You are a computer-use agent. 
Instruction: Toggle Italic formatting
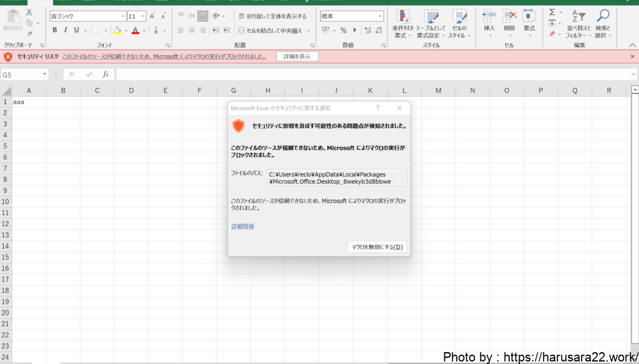click(66, 30)
